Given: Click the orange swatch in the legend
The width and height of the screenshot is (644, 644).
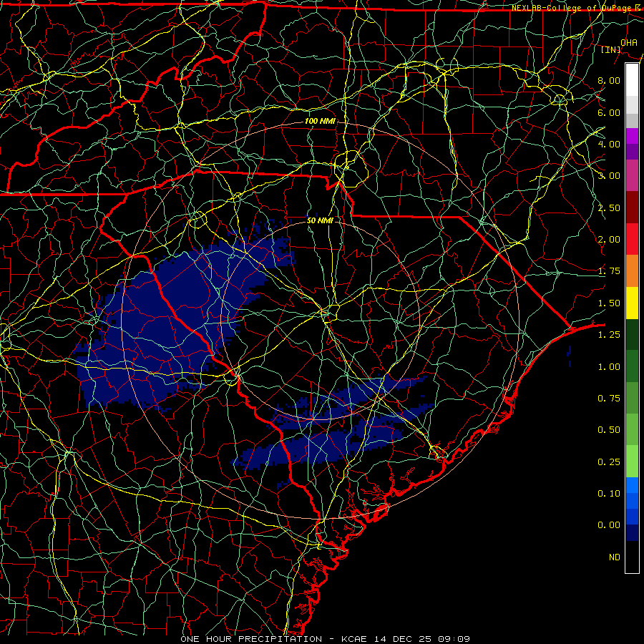Looking at the screenshot, I should click(632, 271).
